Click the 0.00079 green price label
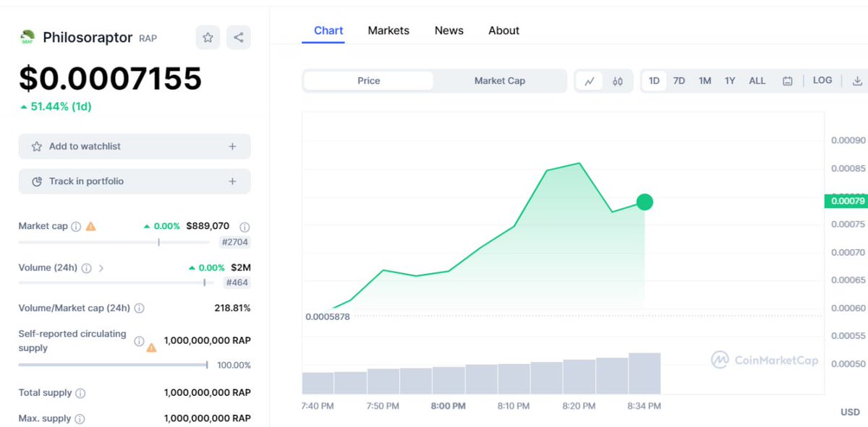 (846, 201)
